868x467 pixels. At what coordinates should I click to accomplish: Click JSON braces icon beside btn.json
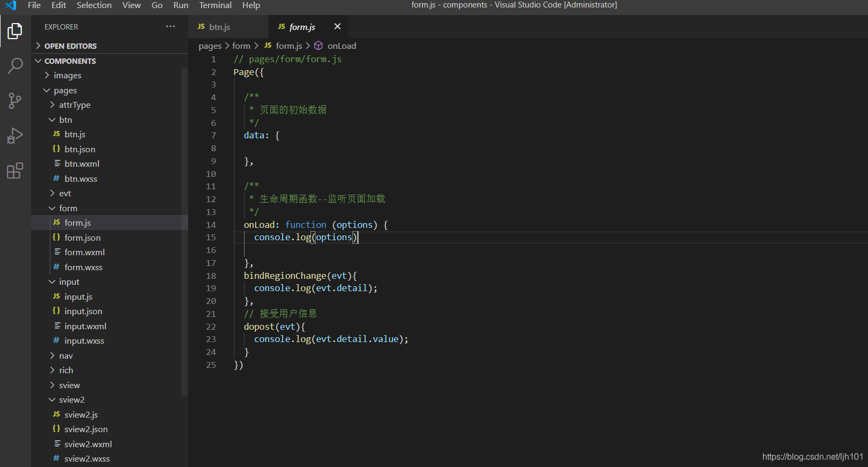coord(56,149)
